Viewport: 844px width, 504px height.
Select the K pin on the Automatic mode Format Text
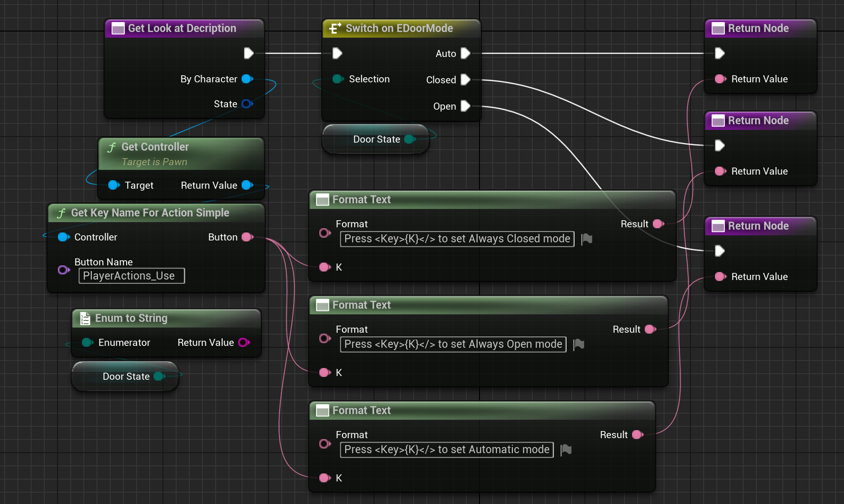(325, 478)
